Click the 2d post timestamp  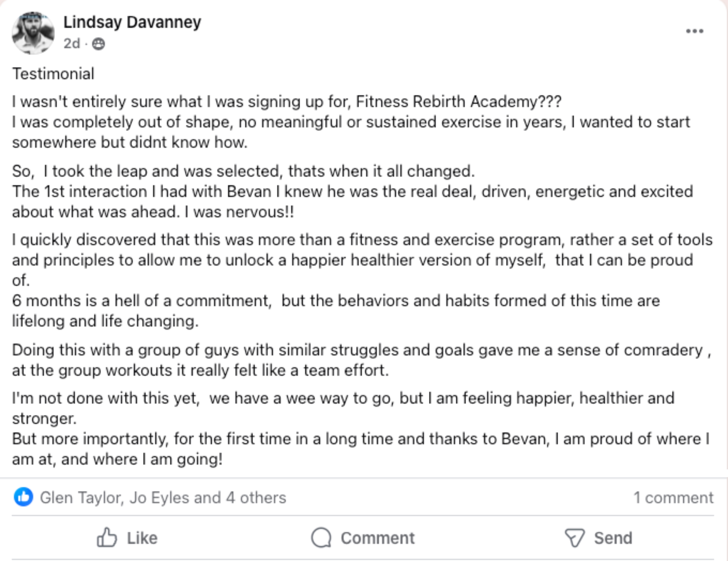pos(72,44)
